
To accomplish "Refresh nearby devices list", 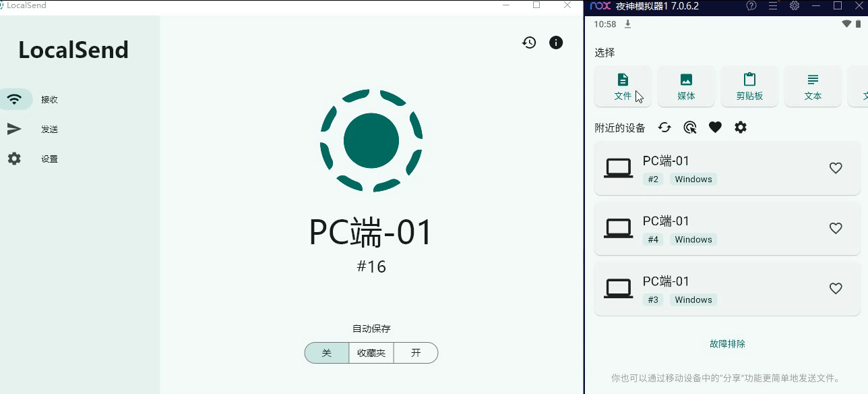I will point(664,128).
